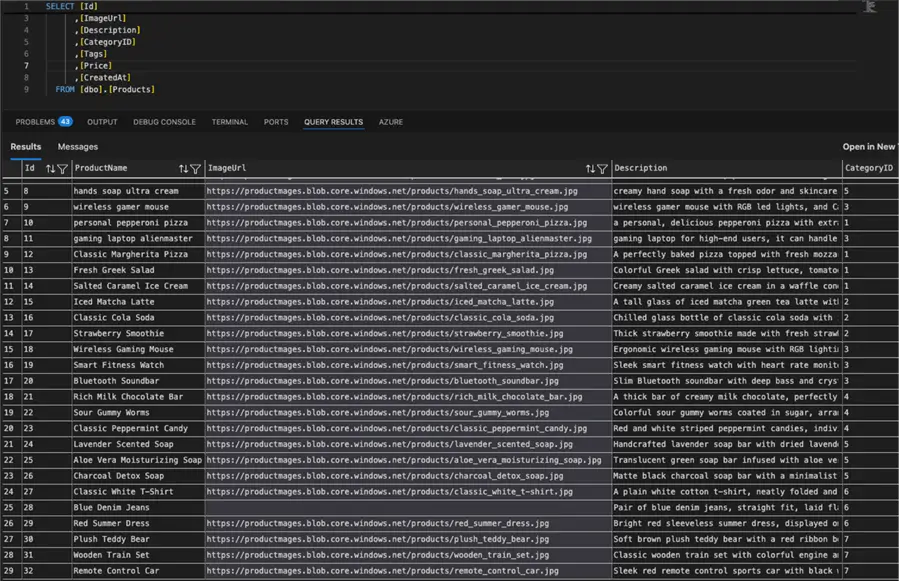
Task: Open the Ports tab
Action: 276,122
